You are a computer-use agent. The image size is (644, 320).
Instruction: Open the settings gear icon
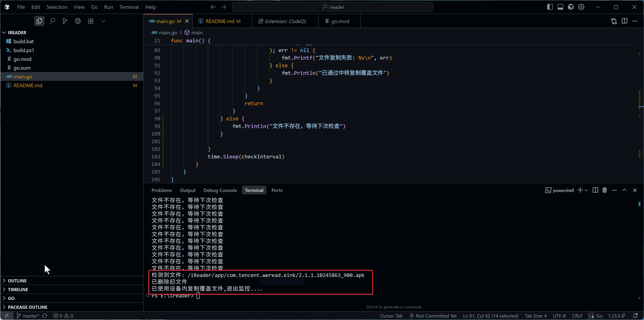pyautogui.click(x=581, y=7)
